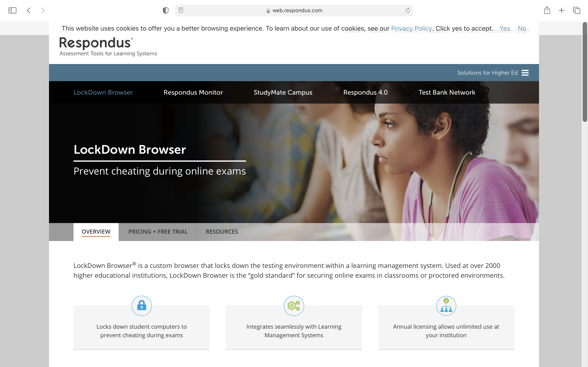Click the browser back navigation chevron
Screen dimensions: 588x367
click(29, 11)
